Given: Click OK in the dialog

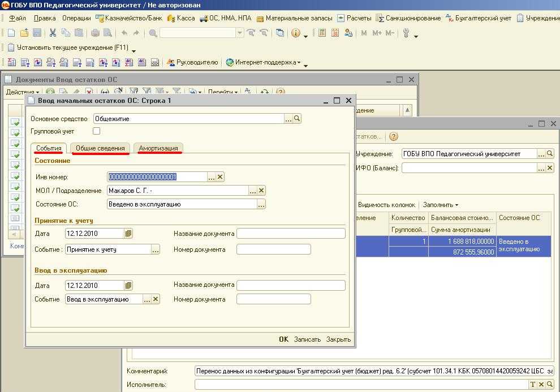Looking at the screenshot, I should coord(284,339).
